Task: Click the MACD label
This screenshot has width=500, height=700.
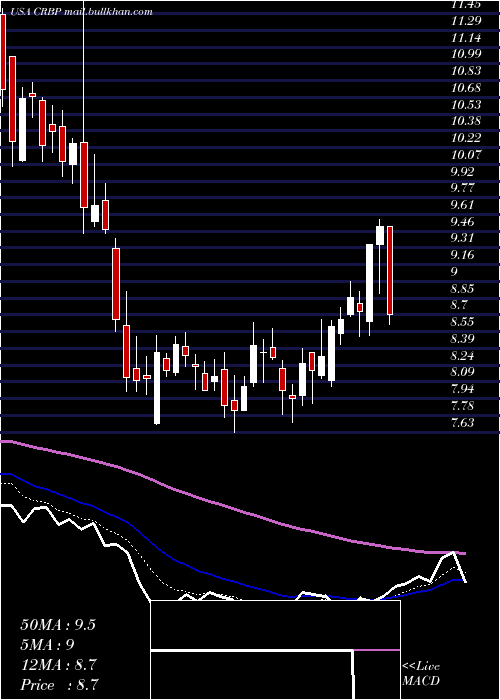Action: pyautogui.click(x=421, y=681)
